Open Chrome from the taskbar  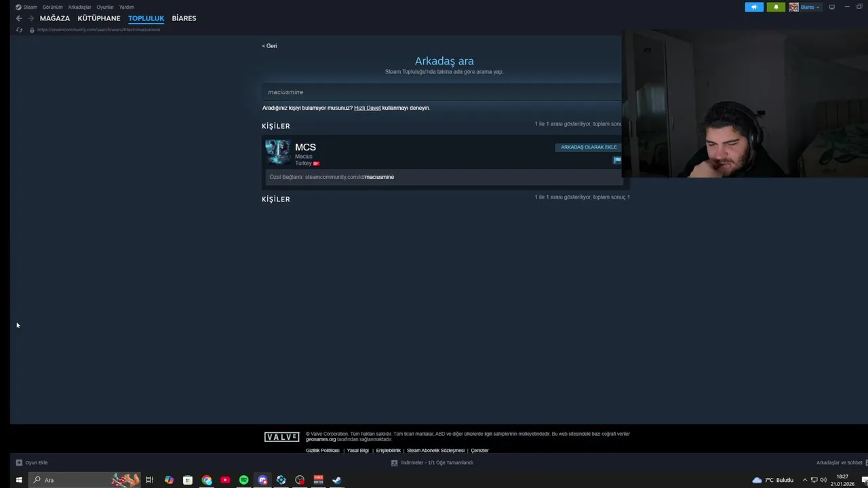(x=207, y=480)
